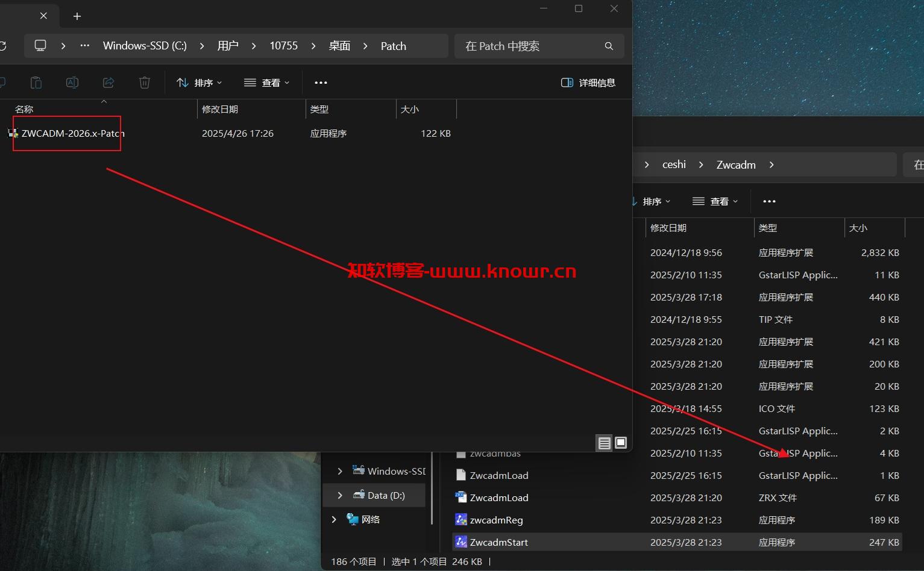924x571 pixels.
Task: Click the Data (D:) drive icon
Action: coord(359,495)
